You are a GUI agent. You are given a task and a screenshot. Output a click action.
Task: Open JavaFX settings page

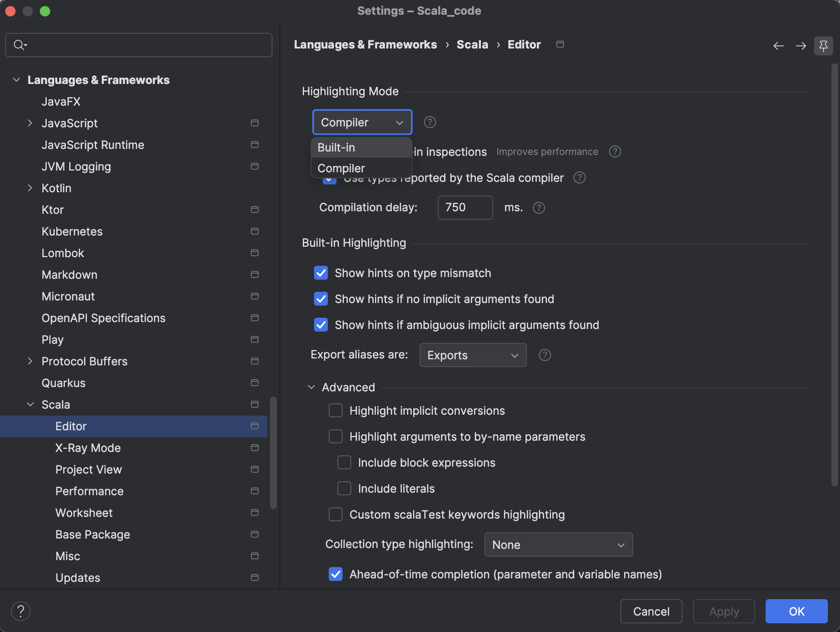(x=61, y=101)
